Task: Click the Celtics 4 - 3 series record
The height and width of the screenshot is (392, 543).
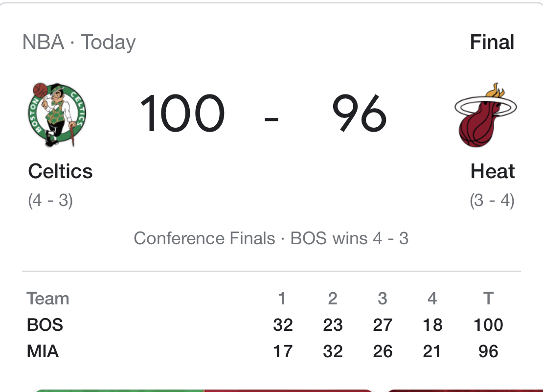Action: [50, 200]
